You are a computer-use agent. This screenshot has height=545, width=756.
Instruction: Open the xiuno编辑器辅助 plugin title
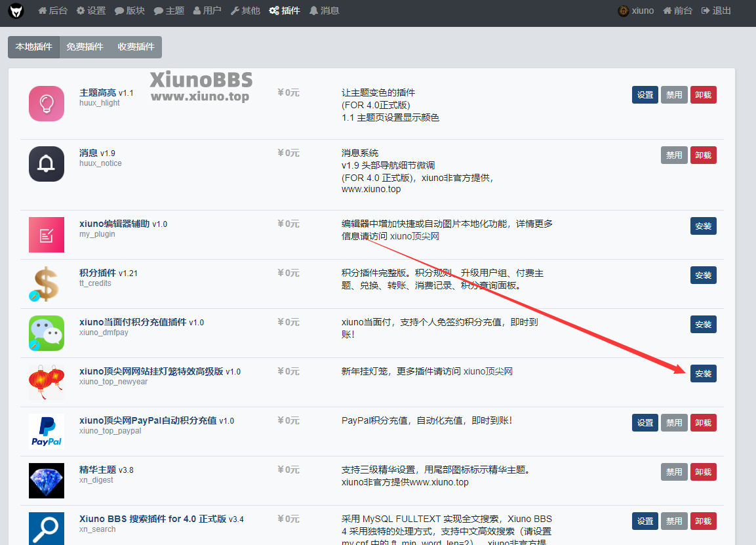pyautogui.click(x=114, y=224)
